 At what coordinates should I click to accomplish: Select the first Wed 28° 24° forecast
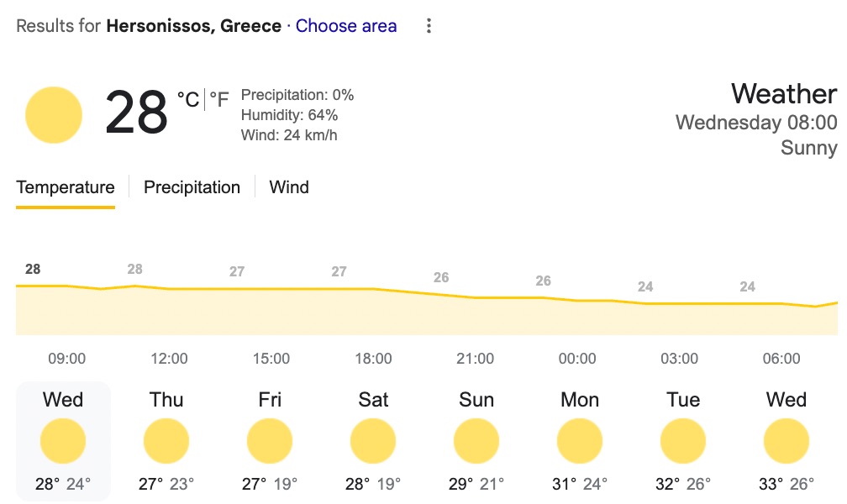coord(63,441)
